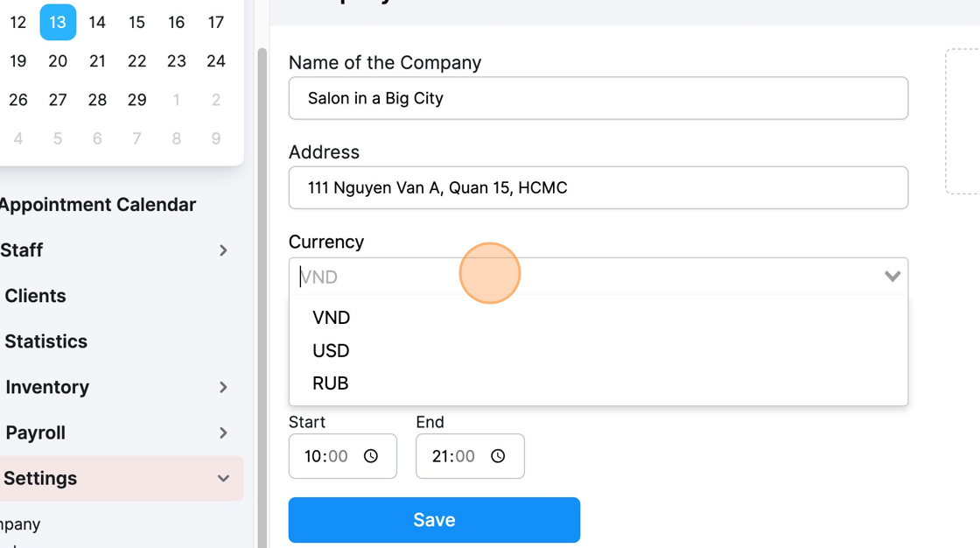The width and height of the screenshot is (980, 548).
Task: Edit the Name of the Company field
Action: [x=598, y=98]
